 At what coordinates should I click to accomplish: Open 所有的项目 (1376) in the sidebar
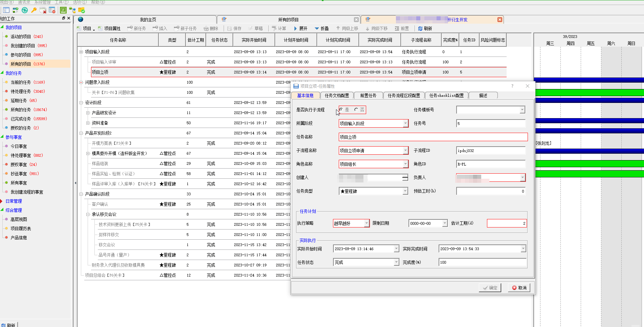point(27,64)
